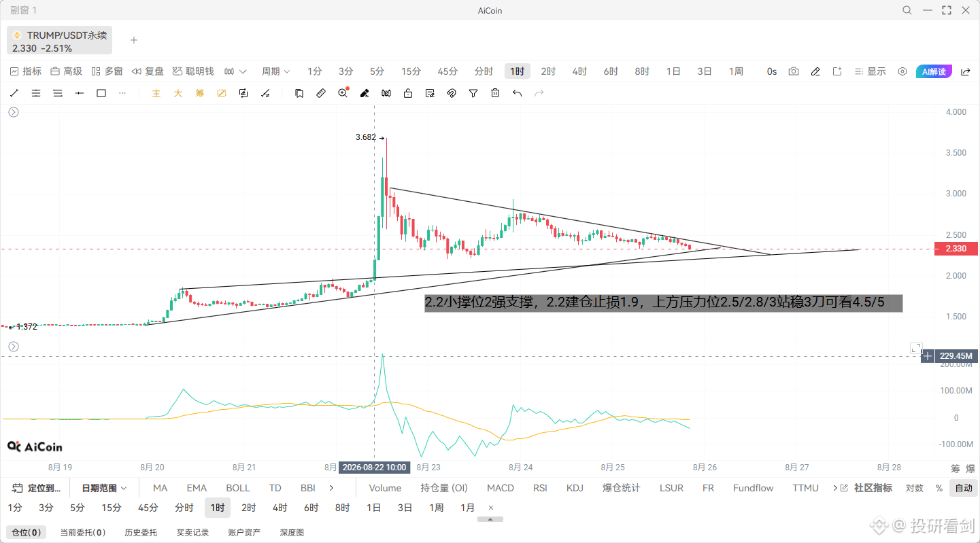
Task: Click the share arrow icon
Action: [x=966, y=71]
